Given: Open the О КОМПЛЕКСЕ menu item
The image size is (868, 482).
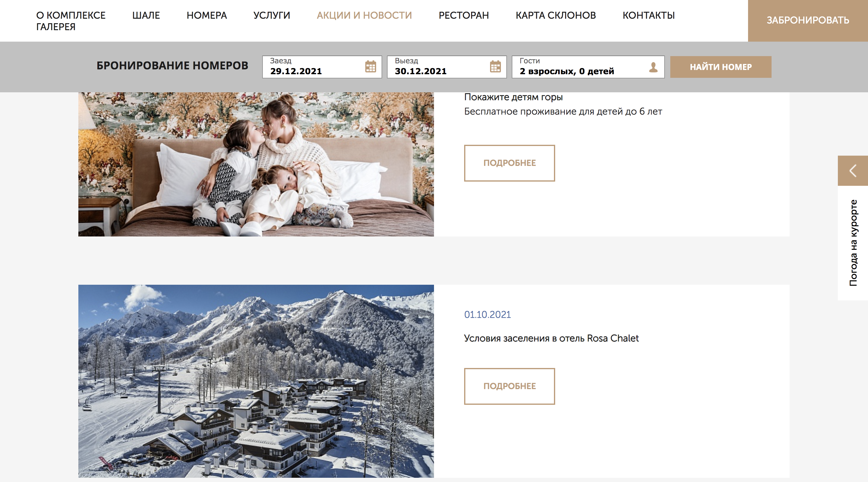Looking at the screenshot, I should (x=71, y=15).
